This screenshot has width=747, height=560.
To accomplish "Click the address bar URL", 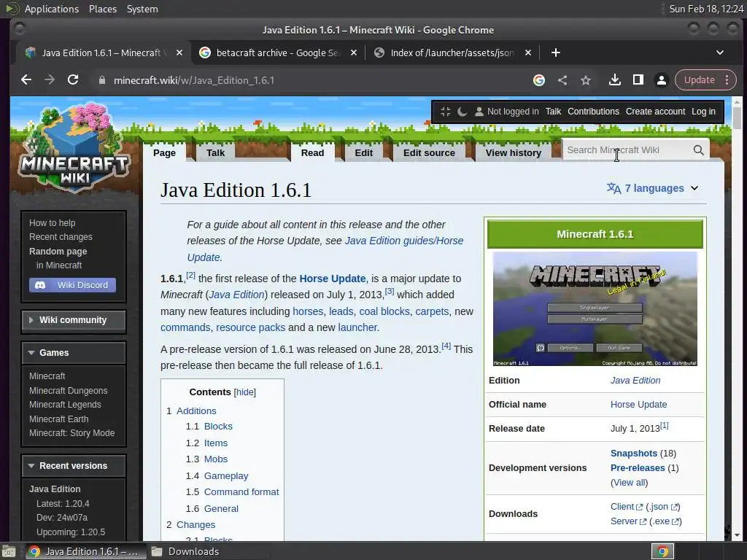I will coord(193,80).
